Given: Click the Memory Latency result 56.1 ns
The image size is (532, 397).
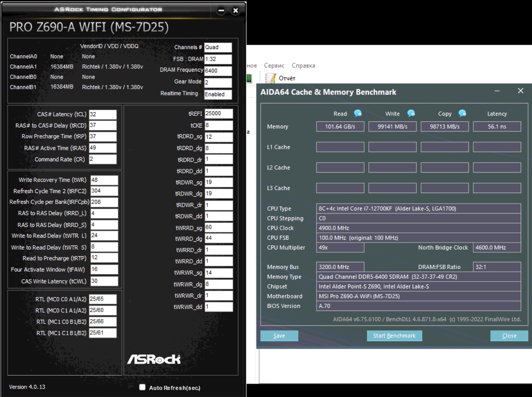Looking at the screenshot, I should click(497, 127).
